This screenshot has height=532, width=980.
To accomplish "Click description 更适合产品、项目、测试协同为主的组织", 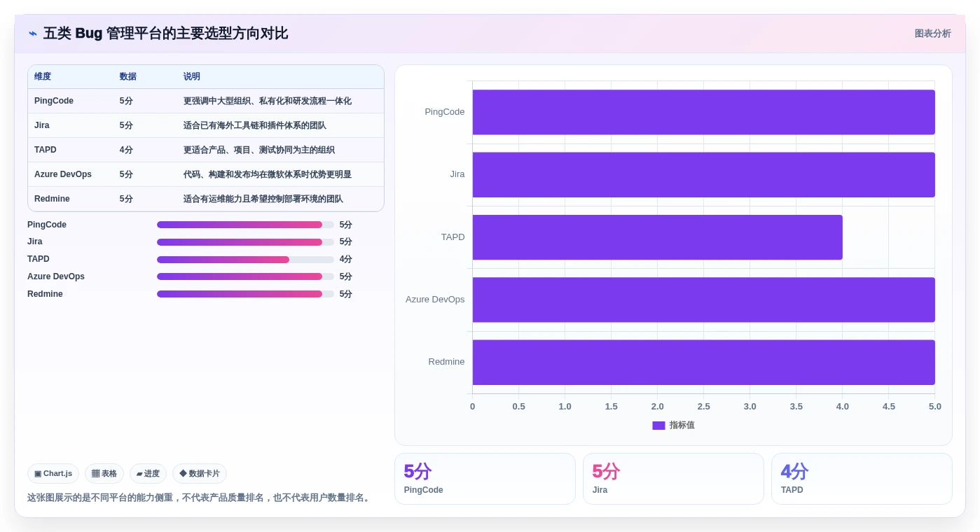I will [259, 150].
